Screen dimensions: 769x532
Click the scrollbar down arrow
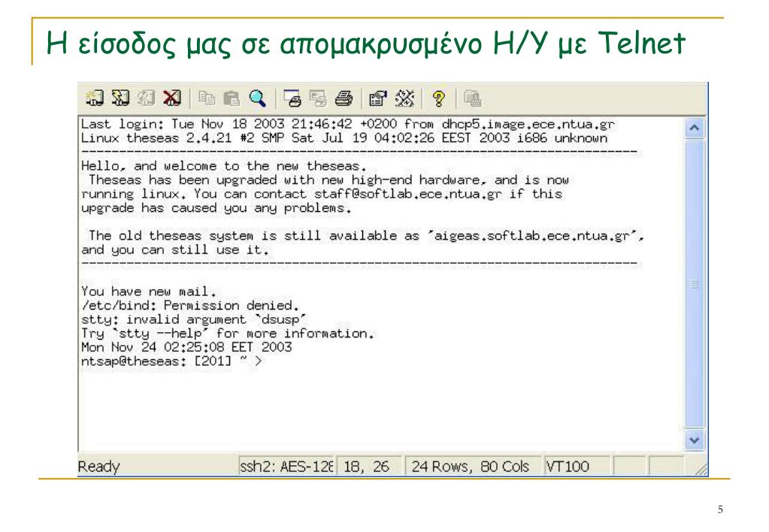click(694, 440)
